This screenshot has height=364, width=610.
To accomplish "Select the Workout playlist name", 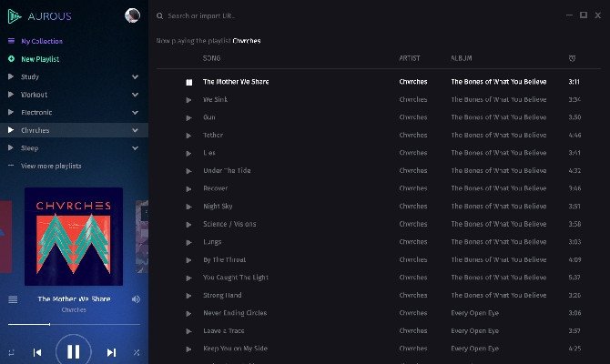I will coord(35,95).
